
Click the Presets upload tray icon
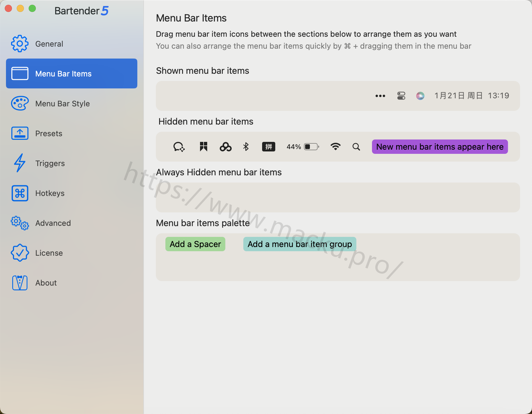tap(20, 133)
